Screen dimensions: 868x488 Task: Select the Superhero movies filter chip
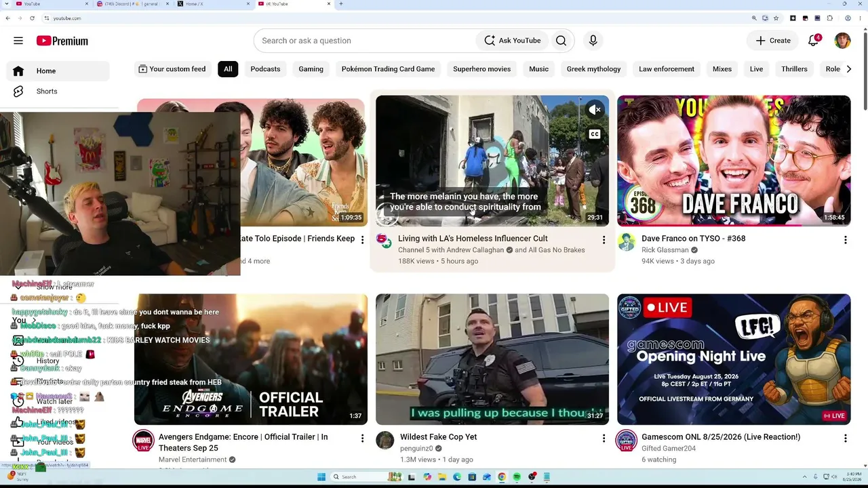click(x=481, y=69)
